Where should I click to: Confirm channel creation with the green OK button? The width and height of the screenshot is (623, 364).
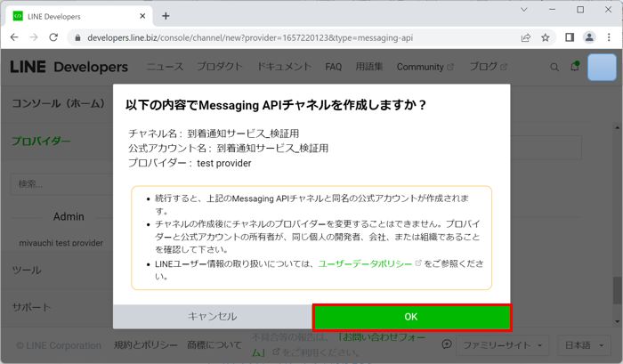pyautogui.click(x=411, y=317)
